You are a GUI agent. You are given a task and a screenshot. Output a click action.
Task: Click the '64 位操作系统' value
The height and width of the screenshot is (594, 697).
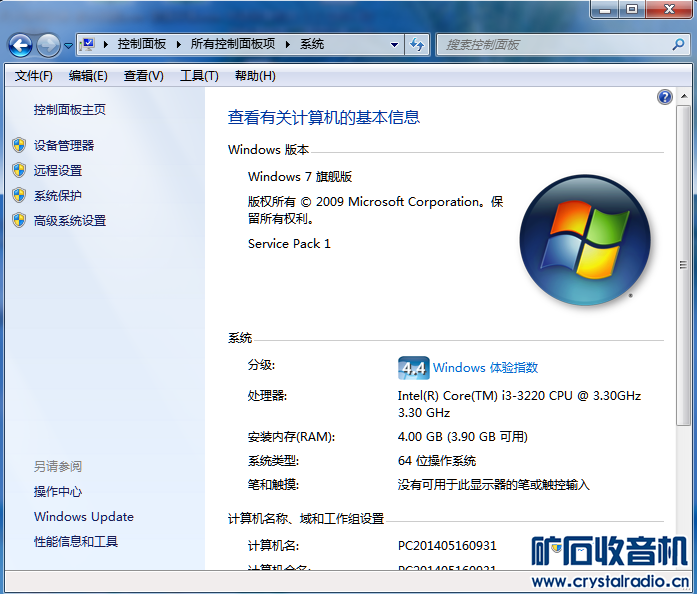(x=437, y=461)
